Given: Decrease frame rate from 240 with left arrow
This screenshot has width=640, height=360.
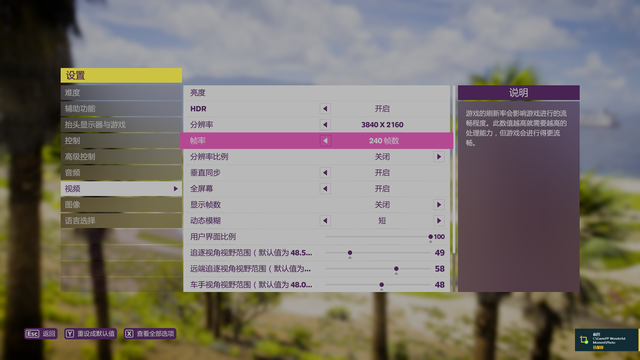Looking at the screenshot, I should (x=325, y=141).
